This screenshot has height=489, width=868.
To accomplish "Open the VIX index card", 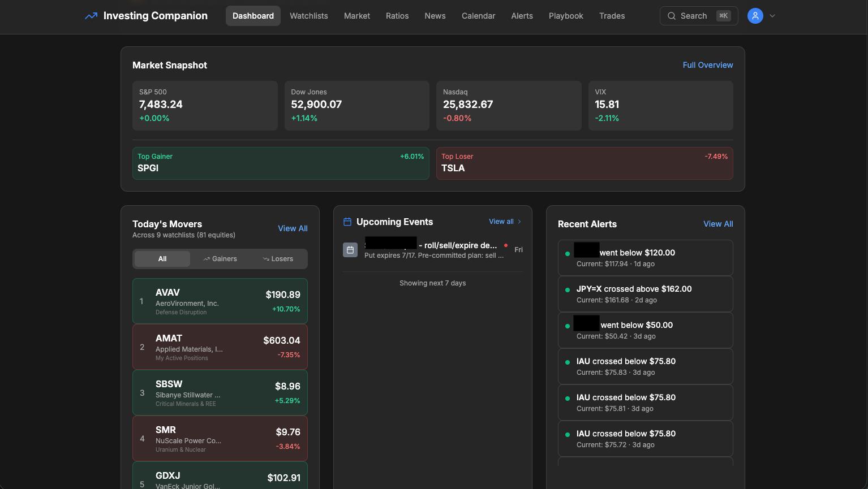I will pos(661,106).
